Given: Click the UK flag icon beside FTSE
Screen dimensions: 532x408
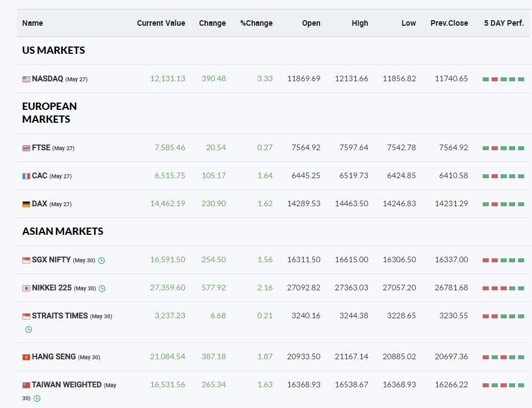Looking at the screenshot, I should [26, 148].
